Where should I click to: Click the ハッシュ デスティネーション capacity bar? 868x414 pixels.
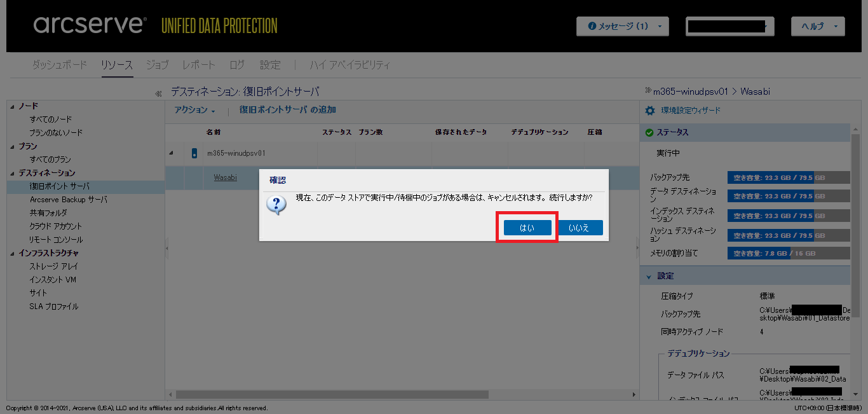[x=789, y=235]
